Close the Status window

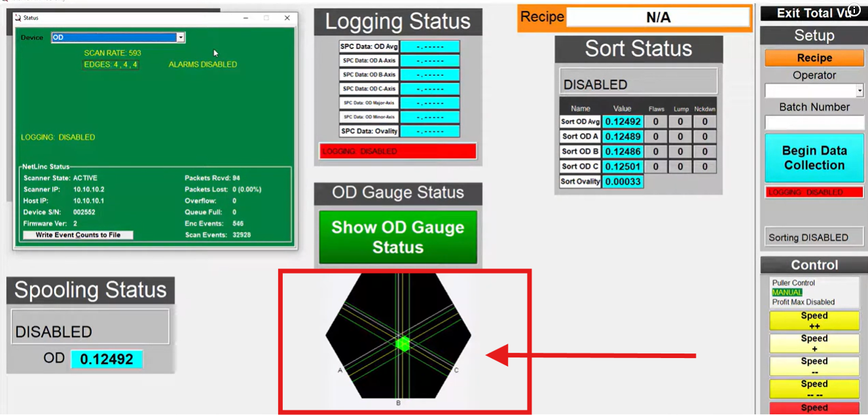tap(287, 18)
